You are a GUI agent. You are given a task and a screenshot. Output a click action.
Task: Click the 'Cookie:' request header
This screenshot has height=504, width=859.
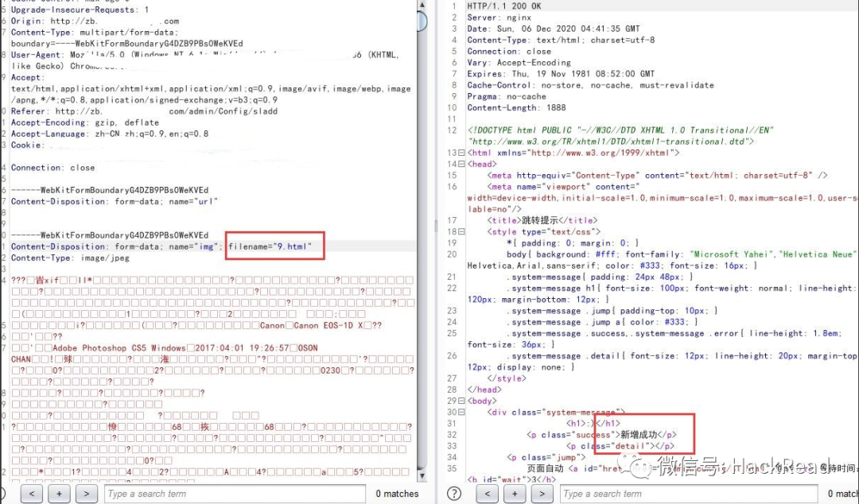27,145
